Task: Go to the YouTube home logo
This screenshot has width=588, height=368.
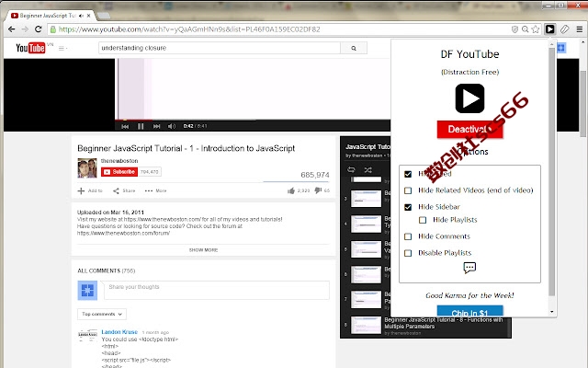Action: pos(30,48)
